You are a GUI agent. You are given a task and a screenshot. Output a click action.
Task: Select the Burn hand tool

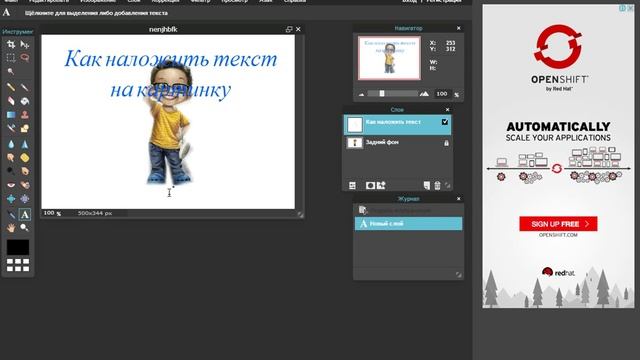click(x=24, y=171)
